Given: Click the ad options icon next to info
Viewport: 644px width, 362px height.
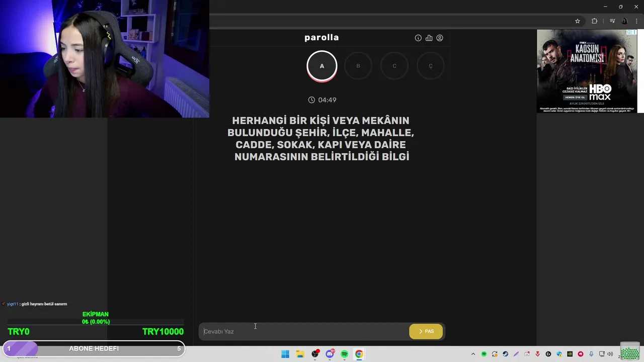Looking at the screenshot, I should pyautogui.click(x=634, y=33).
